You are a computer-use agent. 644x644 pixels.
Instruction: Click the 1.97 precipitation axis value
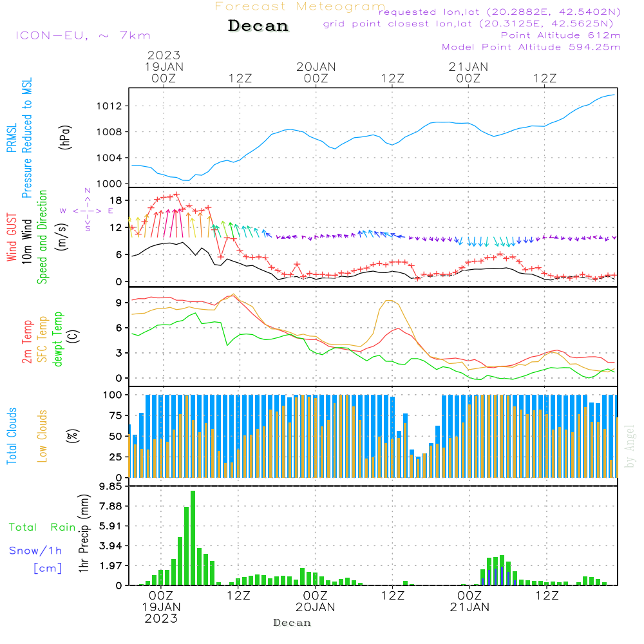111,566
